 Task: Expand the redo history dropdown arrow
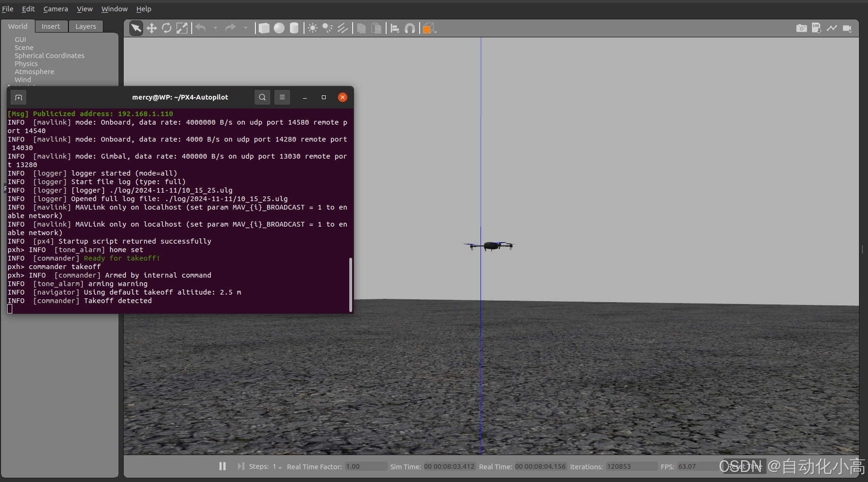pos(245,28)
